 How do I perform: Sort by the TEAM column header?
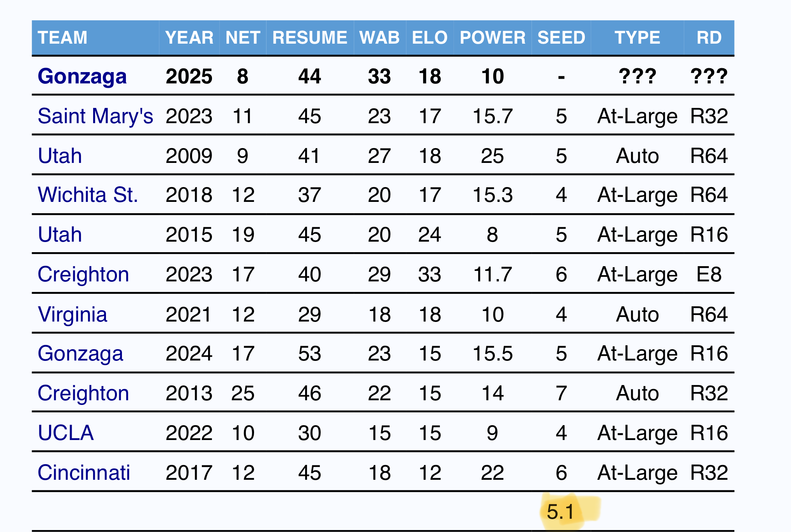(x=62, y=38)
